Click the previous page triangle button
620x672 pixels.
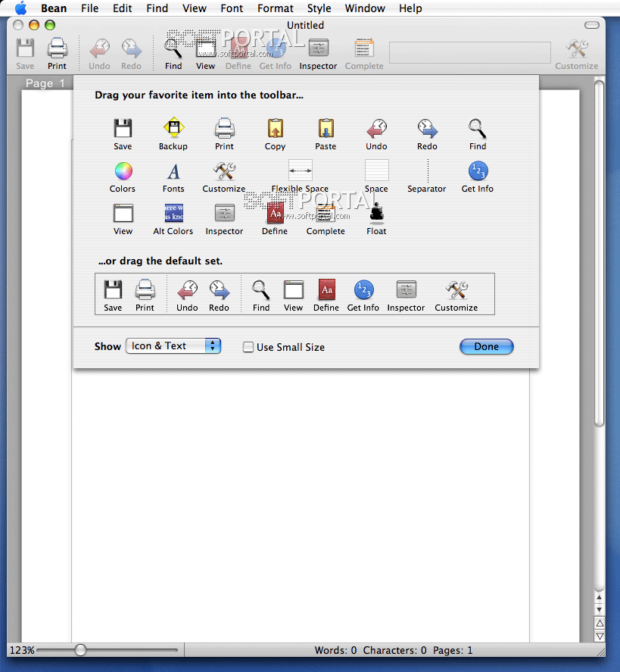600,624
